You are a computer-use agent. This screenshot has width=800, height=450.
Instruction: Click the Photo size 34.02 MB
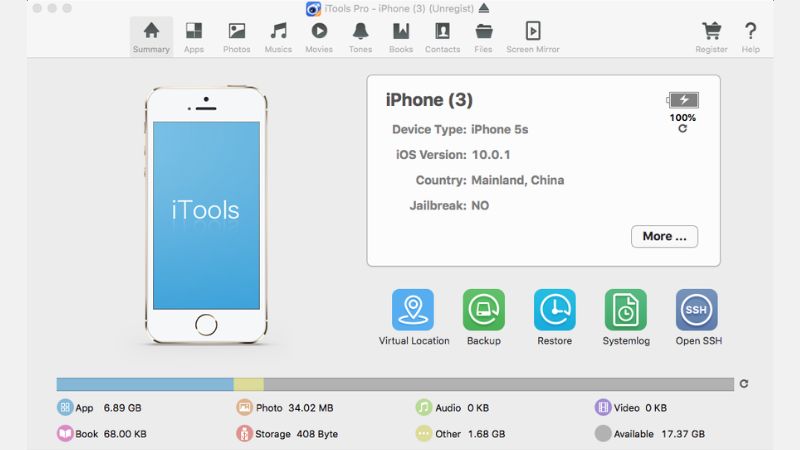311,408
